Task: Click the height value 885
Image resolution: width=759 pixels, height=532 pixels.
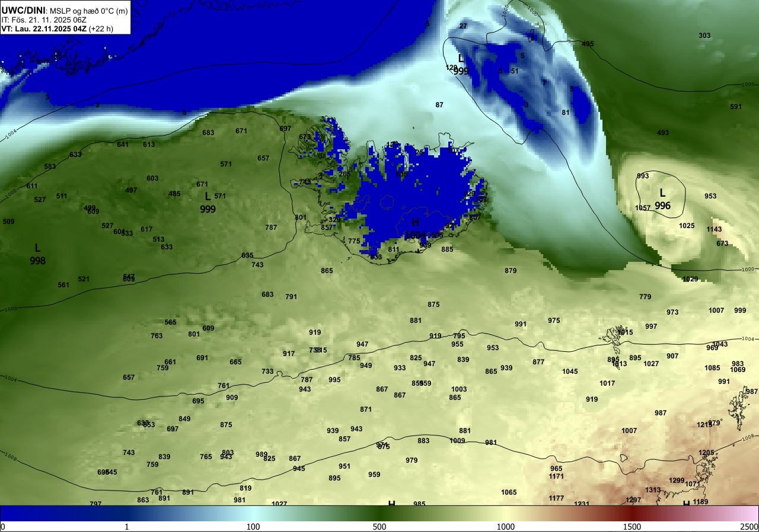Action: click(x=447, y=249)
